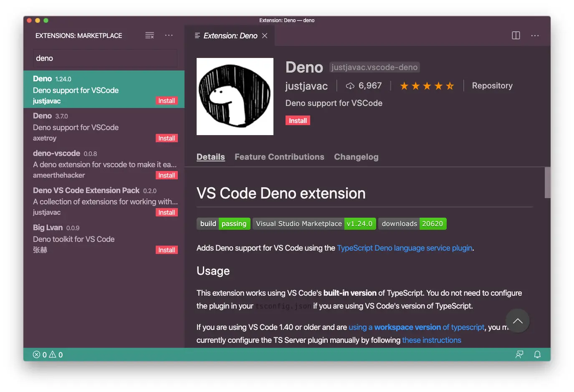Install Deno 1.24.0 by justjavac
The image size is (574, 392).
click(x=167, y=101)
